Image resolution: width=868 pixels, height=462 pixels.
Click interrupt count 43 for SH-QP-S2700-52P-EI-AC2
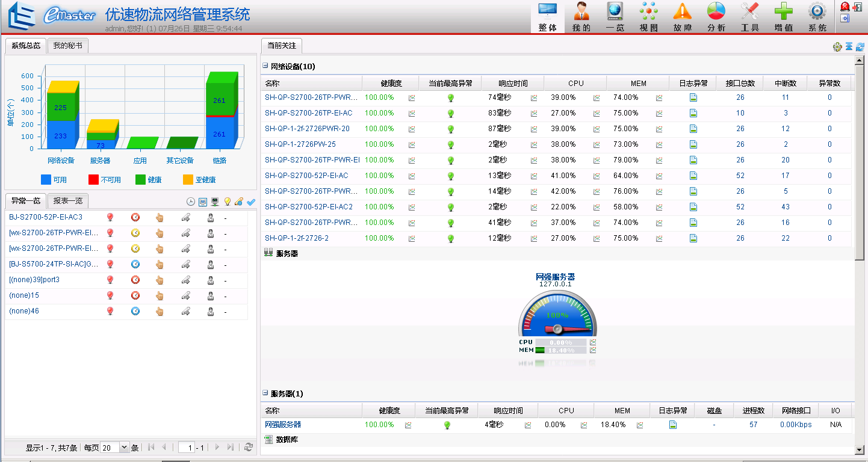(786, 207)
